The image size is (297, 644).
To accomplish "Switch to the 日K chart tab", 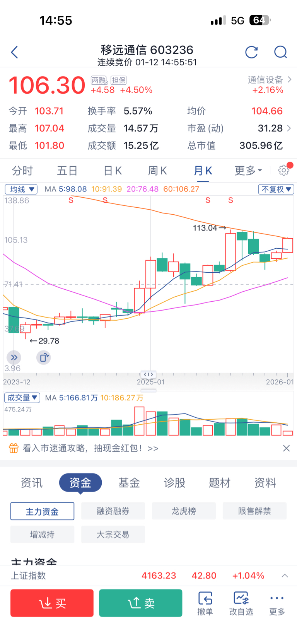I will 113,171.
